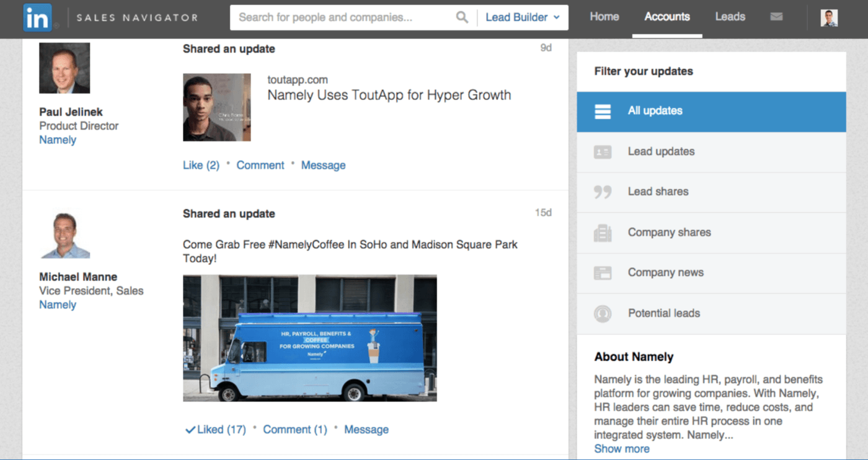
Task: Click the Company shares building icon
Action: [x=603, y=233]
